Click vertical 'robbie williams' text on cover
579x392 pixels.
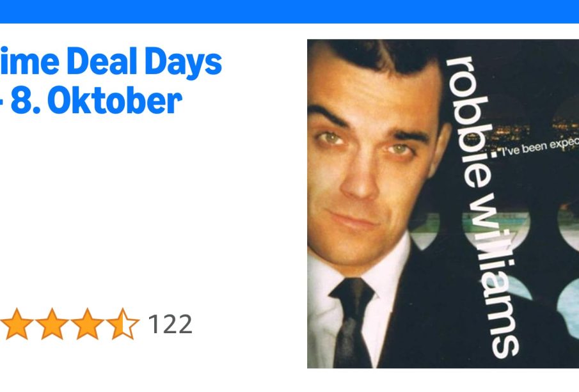tap(483, 207)
